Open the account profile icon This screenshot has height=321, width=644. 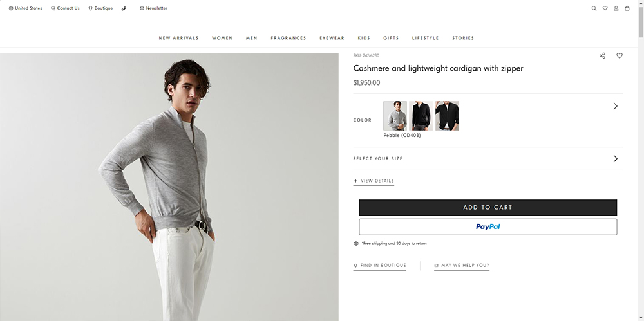coord(616,8)
